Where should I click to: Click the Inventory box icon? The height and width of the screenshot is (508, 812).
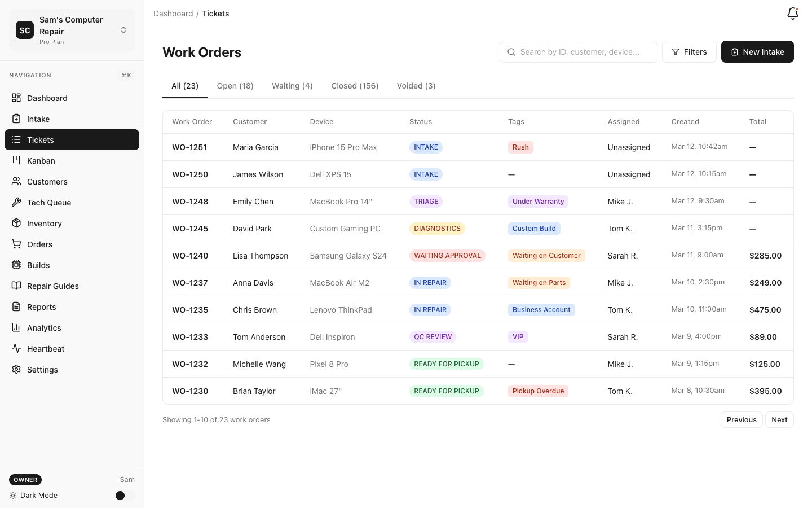(17, 223)
